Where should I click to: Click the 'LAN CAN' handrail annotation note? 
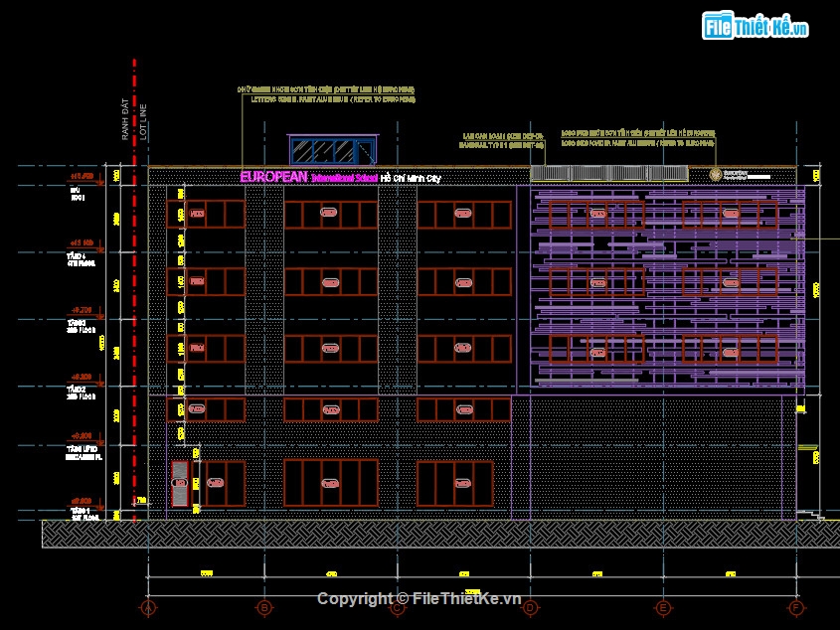pos(502,140)
